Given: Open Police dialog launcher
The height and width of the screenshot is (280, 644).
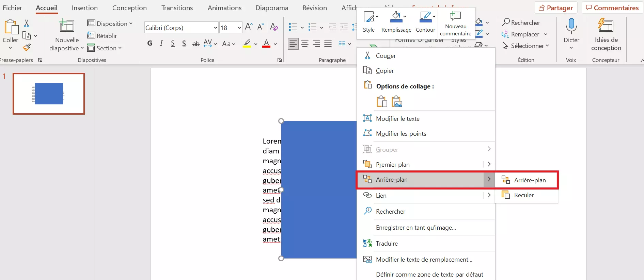Looking at the screenshot, I should [x=280, y=60].
